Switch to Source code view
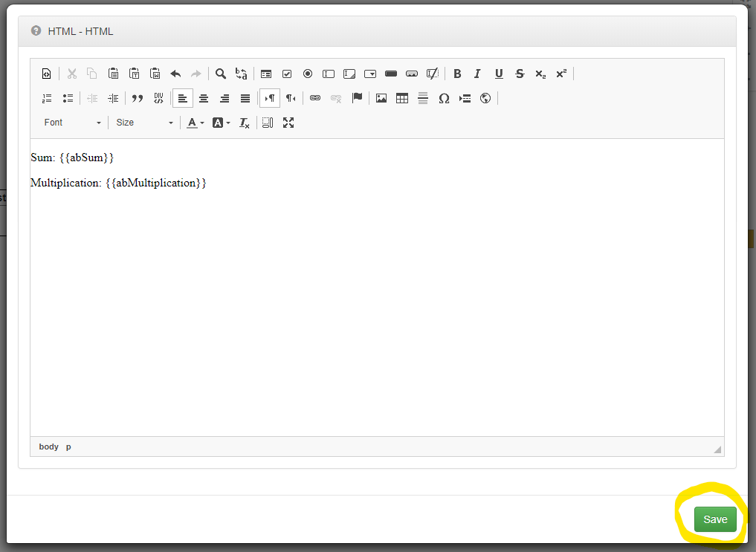The image size is (756, 552). (x=46, y=74)
